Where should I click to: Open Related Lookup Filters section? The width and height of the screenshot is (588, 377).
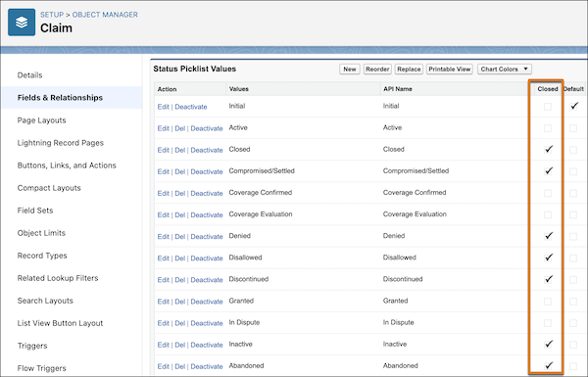point(58,278)
